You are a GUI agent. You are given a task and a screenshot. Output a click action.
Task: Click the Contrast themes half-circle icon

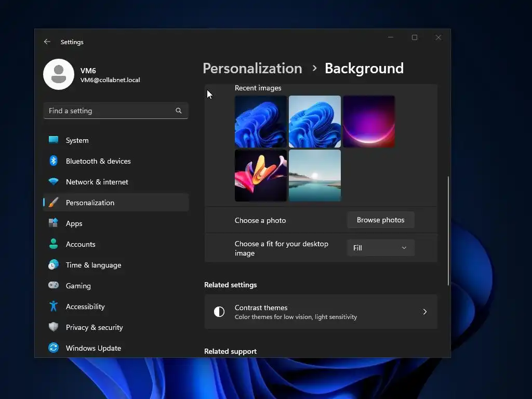coord(219,312)
